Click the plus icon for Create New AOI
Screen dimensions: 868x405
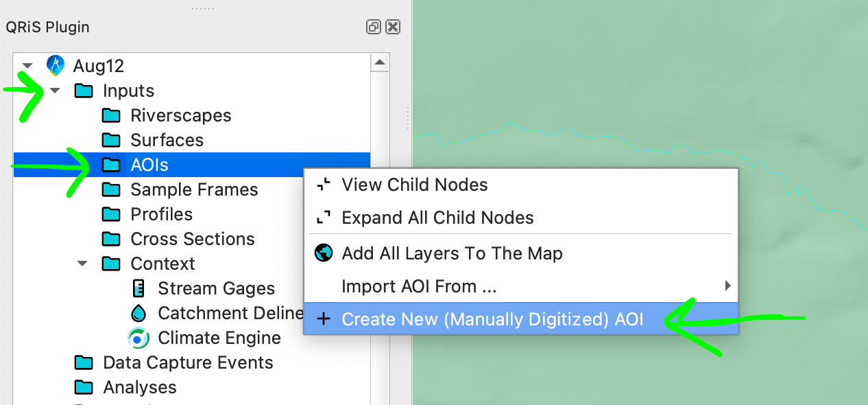point(324,319)
